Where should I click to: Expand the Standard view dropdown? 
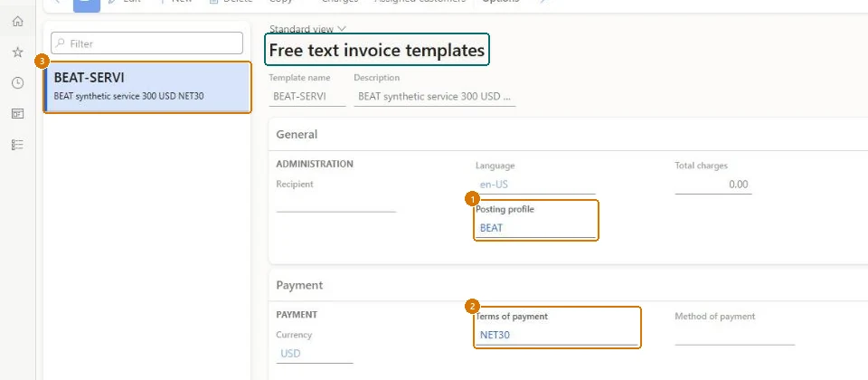point(307,29)
